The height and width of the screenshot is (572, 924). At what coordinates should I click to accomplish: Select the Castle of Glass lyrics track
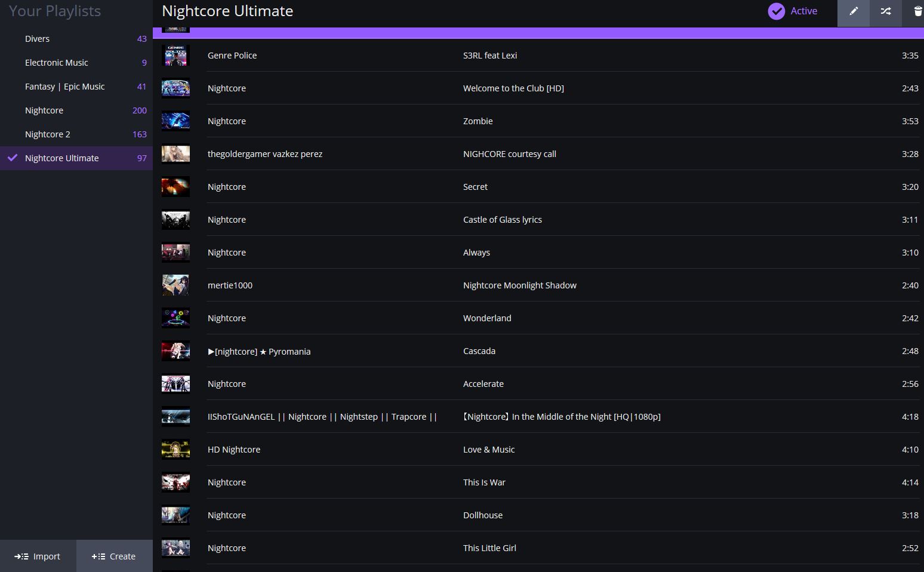point(502,220)
